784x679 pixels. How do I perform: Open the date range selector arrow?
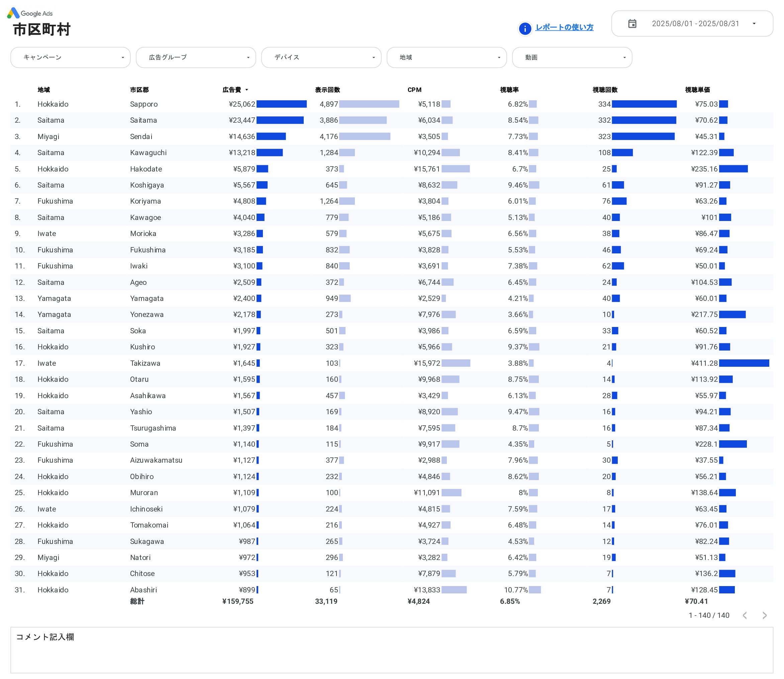[x=754, y=24]
